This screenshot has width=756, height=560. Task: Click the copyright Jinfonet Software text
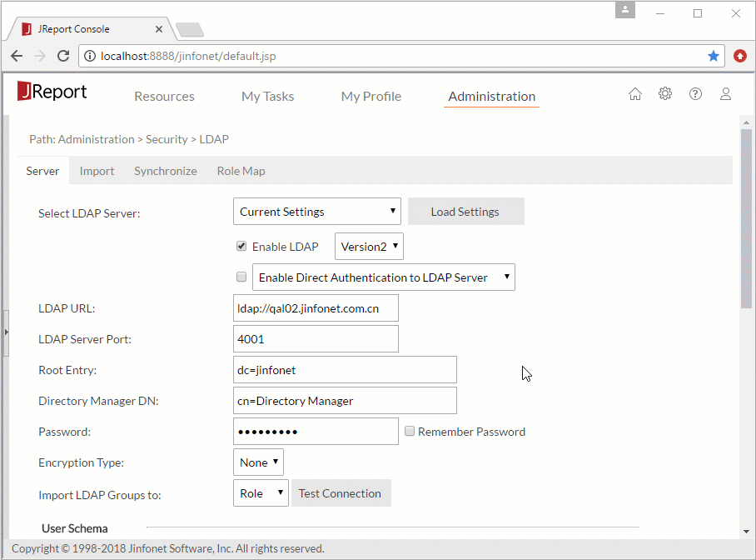coord(168,548)
